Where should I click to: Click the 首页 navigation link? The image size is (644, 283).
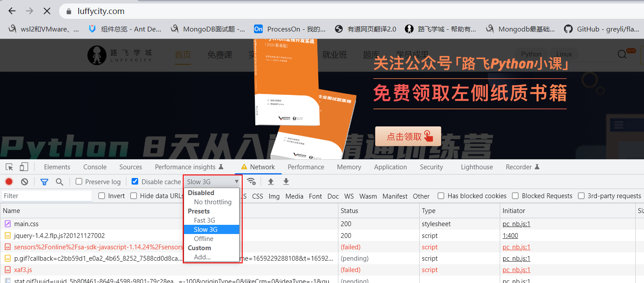pos(183,55)
